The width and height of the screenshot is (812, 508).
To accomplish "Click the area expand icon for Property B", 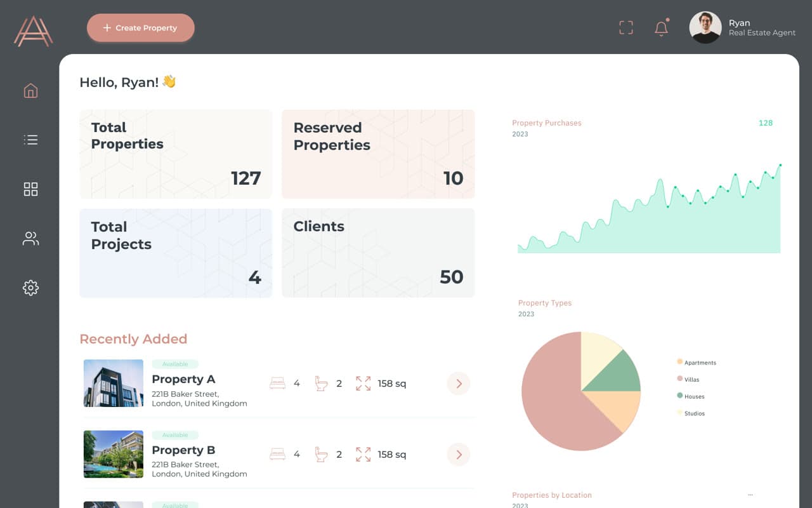I will [x=363, y=455].
